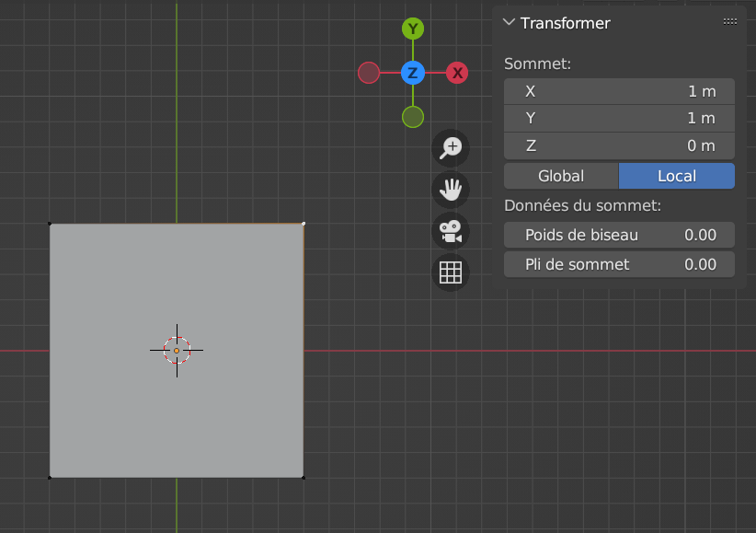Screen dimensions: 756x533
Task: Click the X coordinate field under Sommet
Action: pyautogui.click(x=619, y=91)
